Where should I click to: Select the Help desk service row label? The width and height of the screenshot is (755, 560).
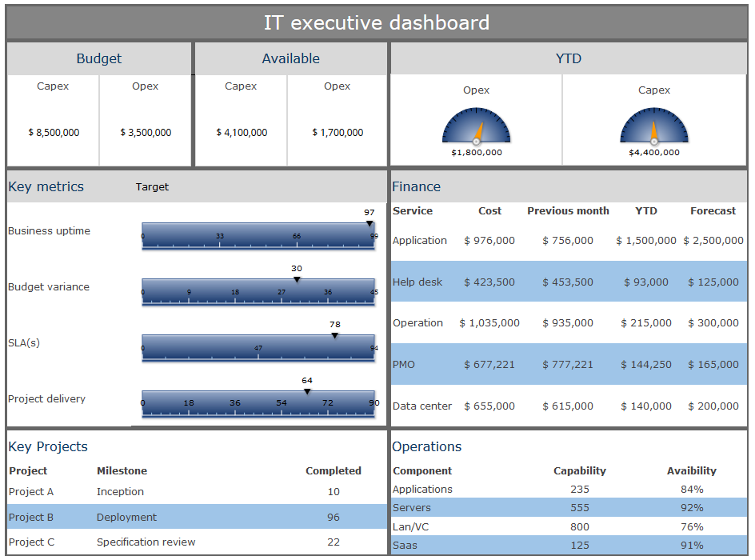click(417, 282)
